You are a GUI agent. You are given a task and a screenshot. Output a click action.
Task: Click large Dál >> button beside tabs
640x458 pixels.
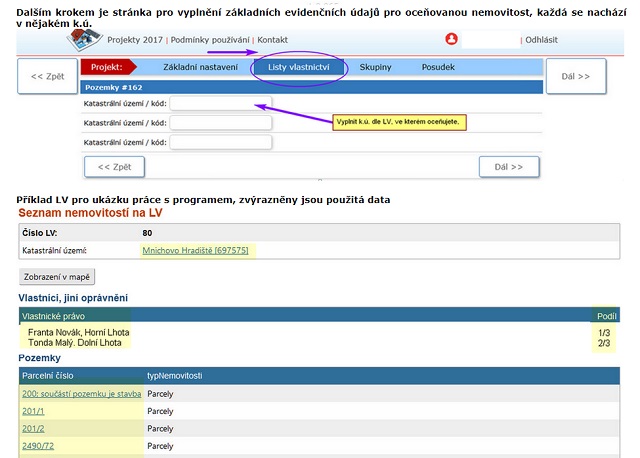point(576,76)
